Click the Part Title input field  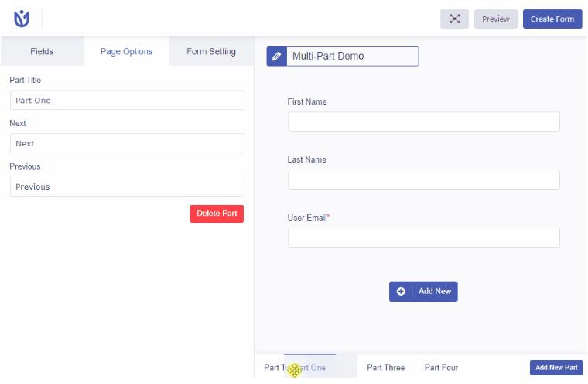click(x=127, y=101)
